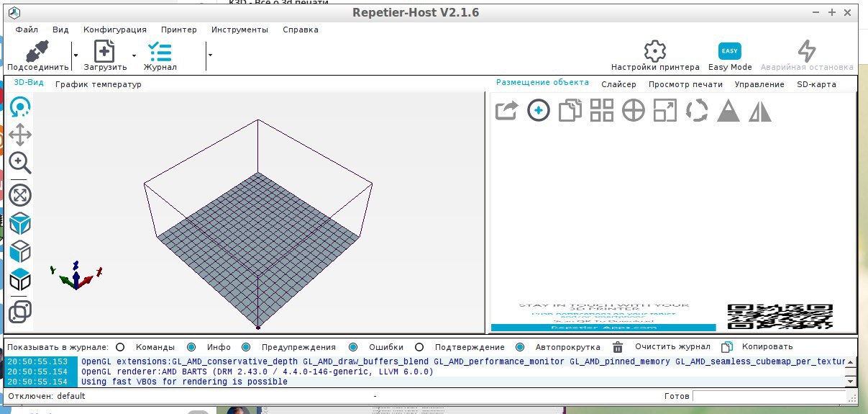Click the Подсоединить plug icon
The height and width of the screenshot is (414, 868).
coord(38,51)
